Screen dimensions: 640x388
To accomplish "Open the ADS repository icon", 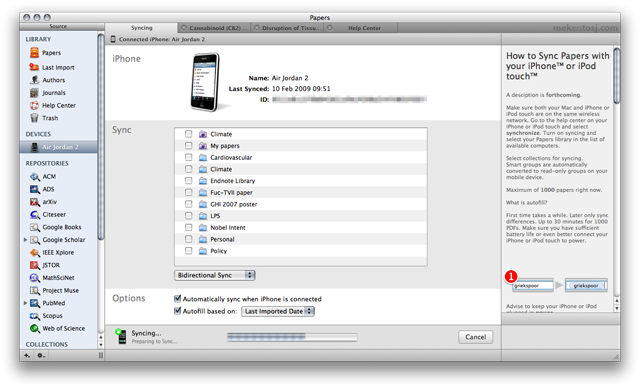I will click(35, 189).
